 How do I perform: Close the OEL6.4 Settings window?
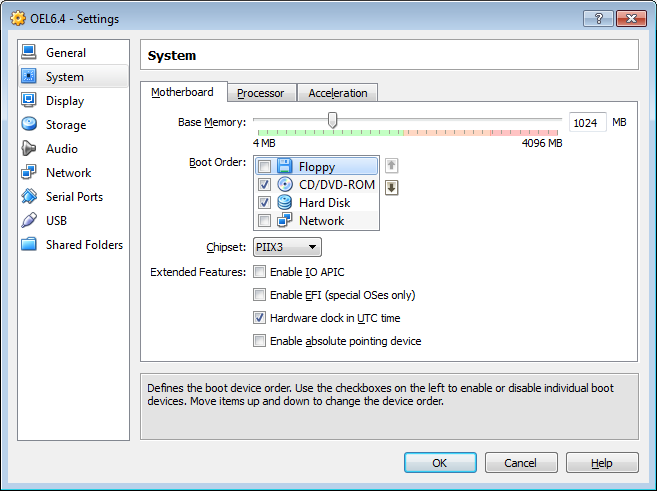pyautogui.click(x=631, y=18)
